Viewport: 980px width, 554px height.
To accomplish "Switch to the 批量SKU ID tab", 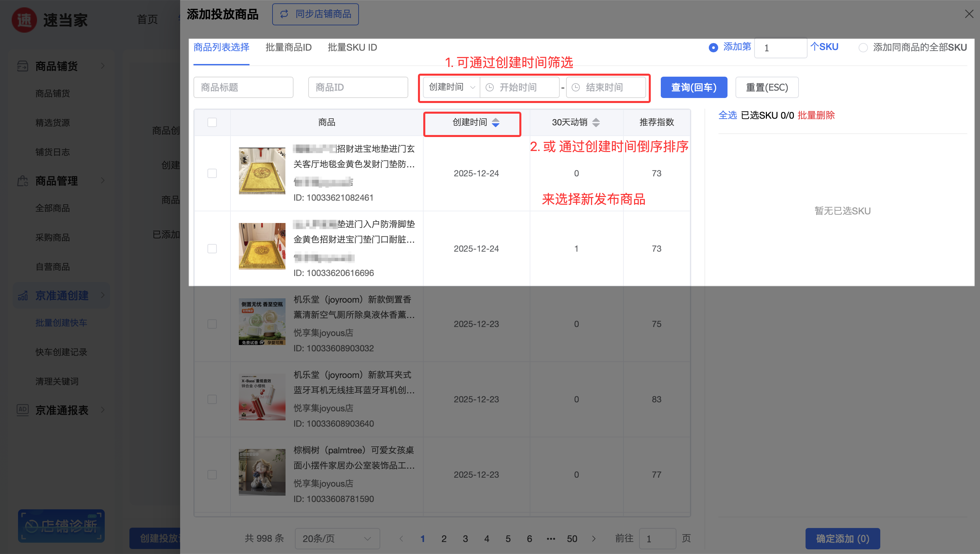I will [x=352, y=48].
